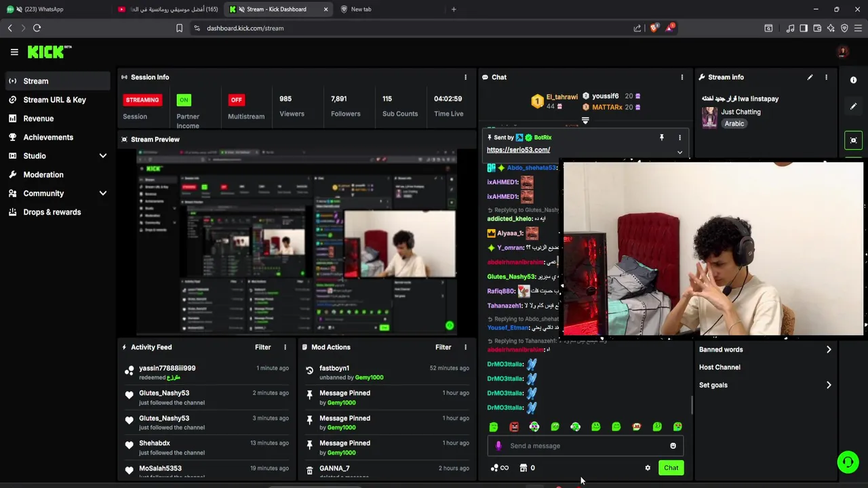Expand the Community submenu chevron
This screenshot has width=868, height=488.
pos(103,193)
